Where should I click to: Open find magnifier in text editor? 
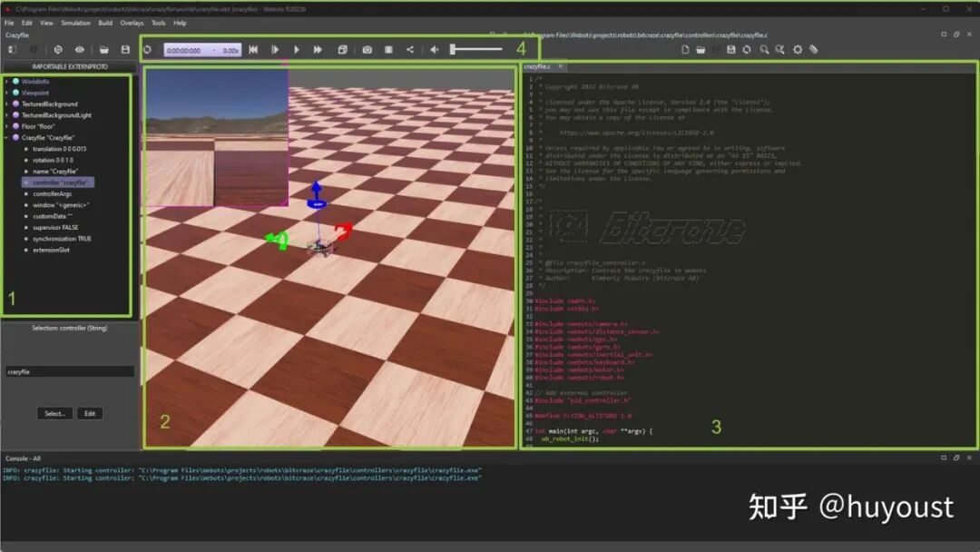pyautogui.click(x=764, y=49)
